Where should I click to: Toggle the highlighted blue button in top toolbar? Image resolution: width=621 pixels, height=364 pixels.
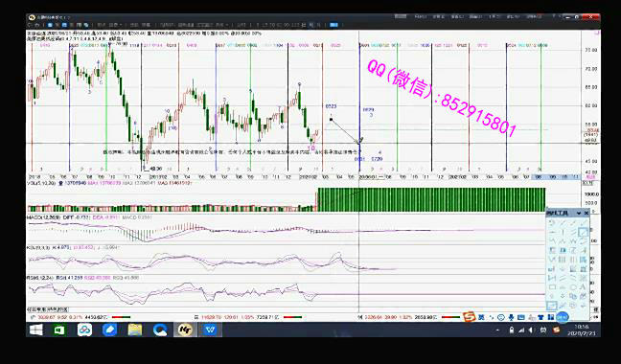[x=333, y=25]
